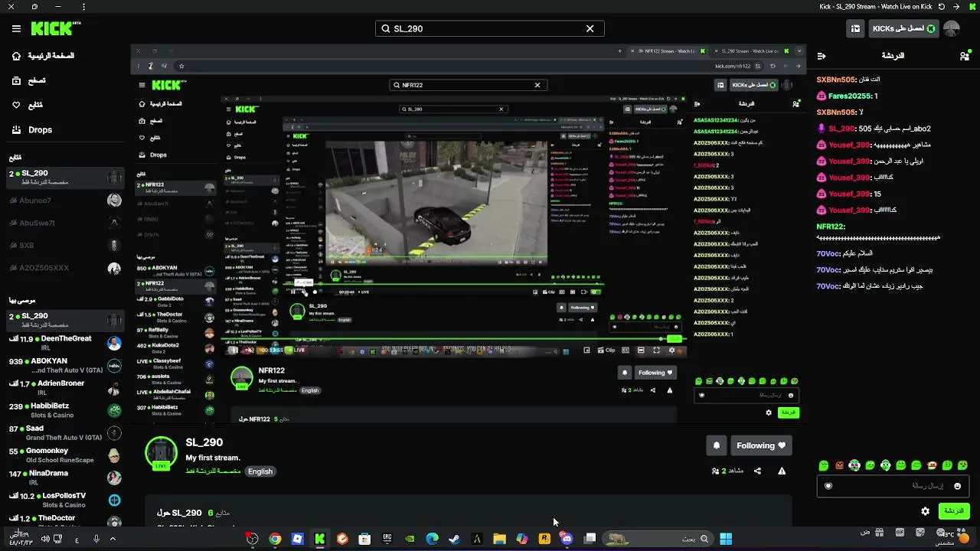
Task: Open the leaderboard icon beside KICKs button
Action: pos(855,29)
